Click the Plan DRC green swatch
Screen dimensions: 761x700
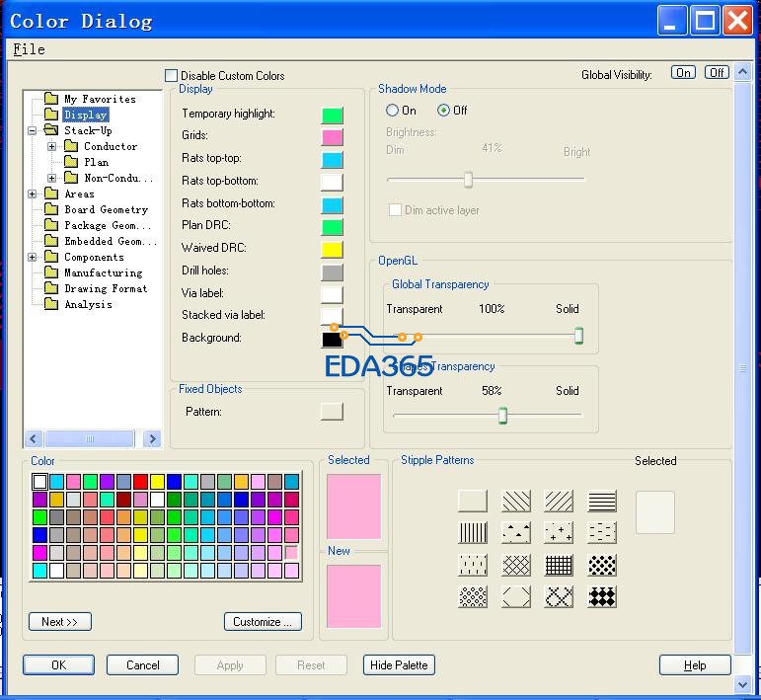point(333,227)
